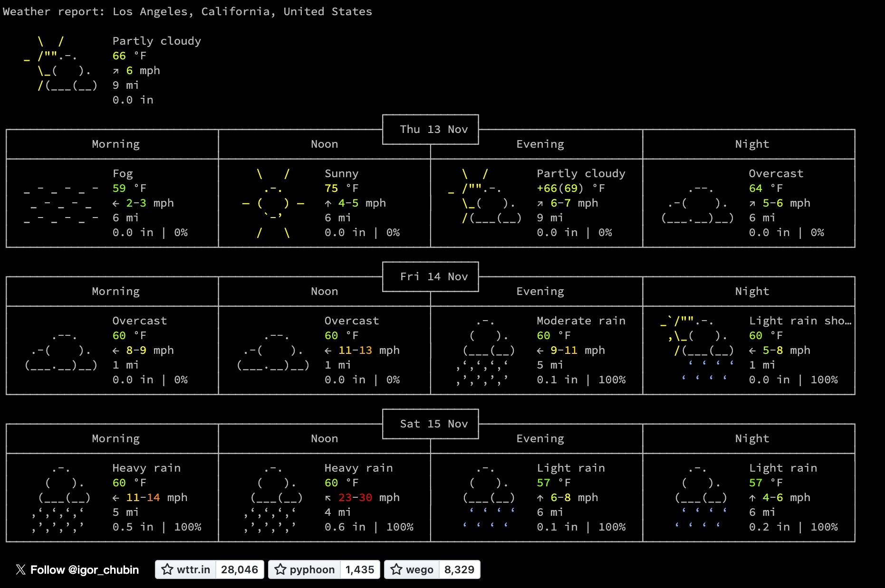Click the star icon on wttr.in badge

167,569
